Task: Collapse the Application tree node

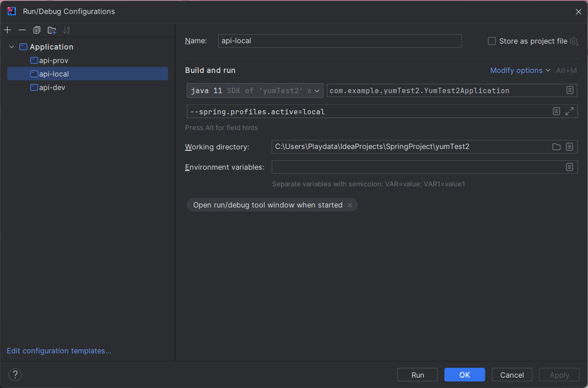Action: 12,47
